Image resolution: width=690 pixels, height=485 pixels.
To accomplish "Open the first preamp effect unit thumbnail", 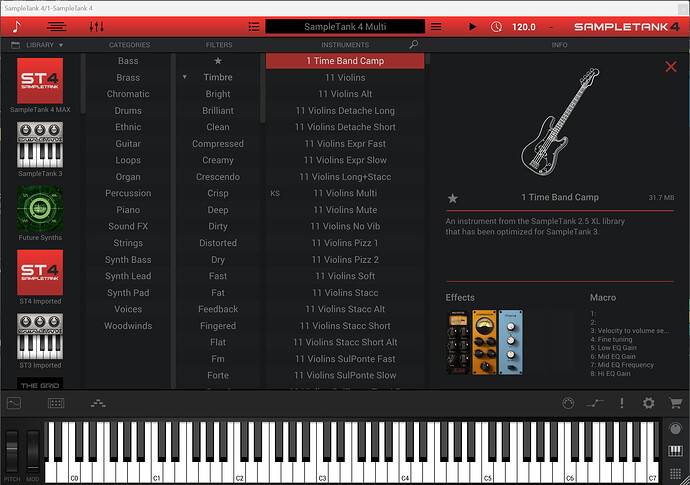I will (458, 342).
